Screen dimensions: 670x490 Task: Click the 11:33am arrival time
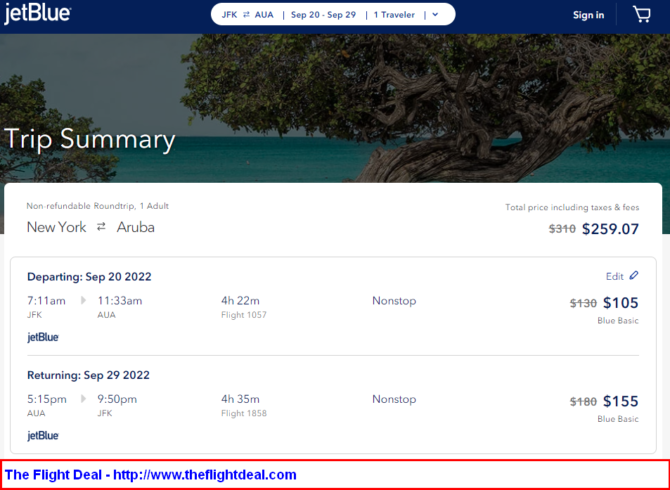[120, 301]
